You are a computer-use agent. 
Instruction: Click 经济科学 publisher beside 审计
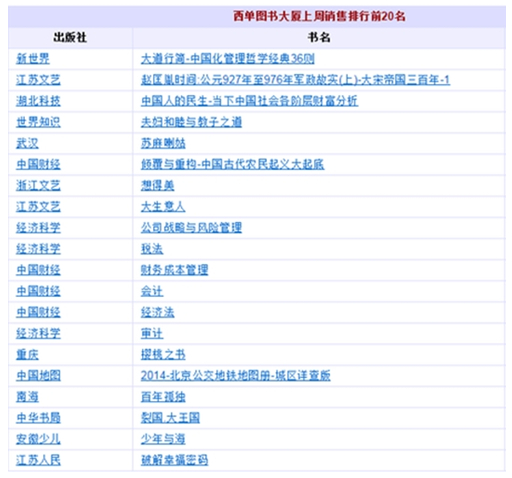pos(38,333)
